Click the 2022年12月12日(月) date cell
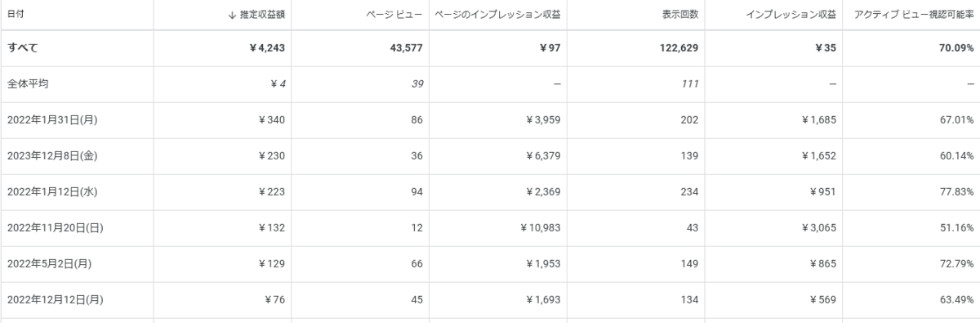 pyautogui.click(x=56, y=300)
